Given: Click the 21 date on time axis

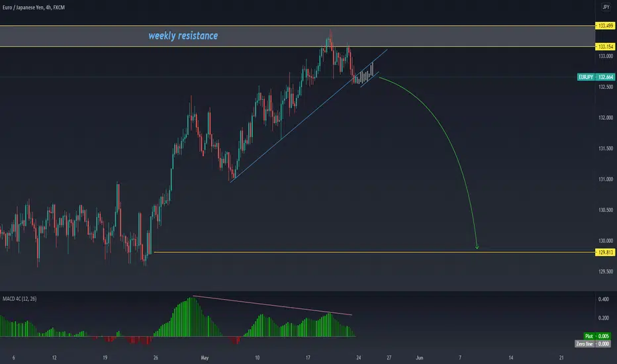Looking at the screenshot, I should [x=561, y=357].
